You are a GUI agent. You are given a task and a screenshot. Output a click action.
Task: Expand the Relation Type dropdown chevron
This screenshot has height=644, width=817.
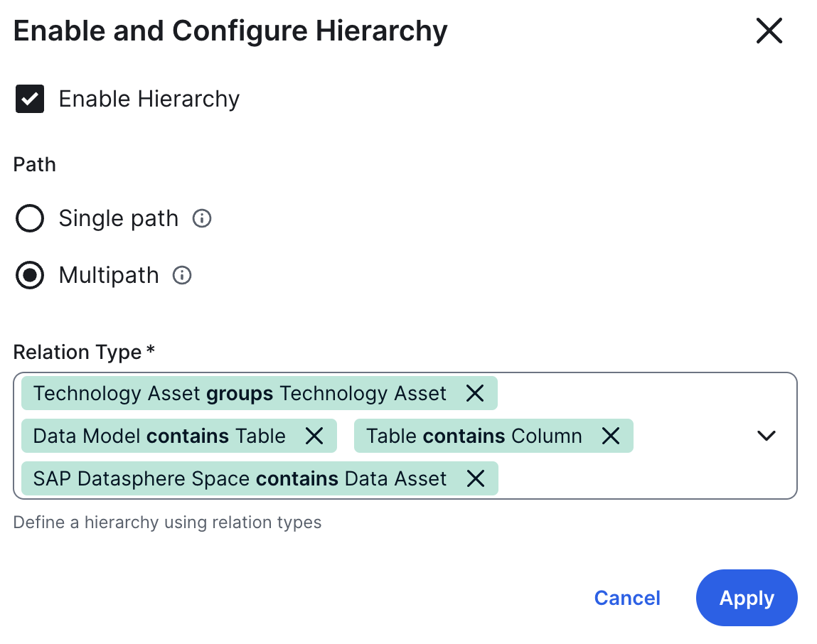pos(766,436)
